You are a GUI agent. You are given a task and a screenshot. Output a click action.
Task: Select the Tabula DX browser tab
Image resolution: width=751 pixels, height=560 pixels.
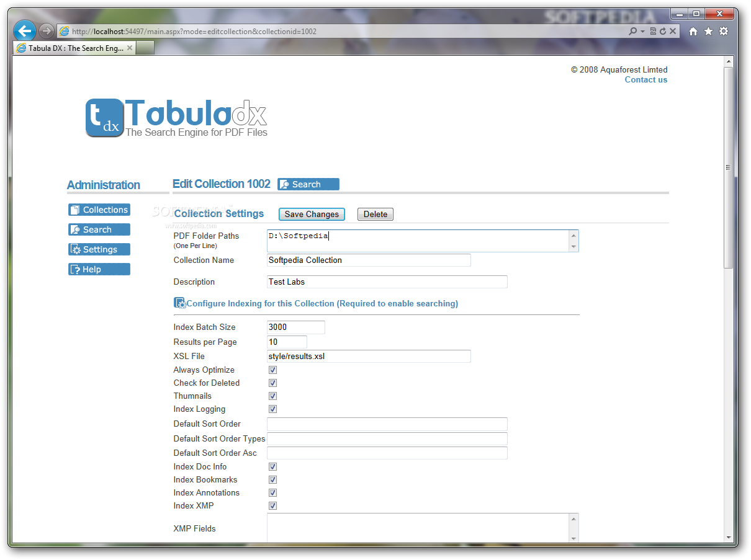[x=74, y=48]
